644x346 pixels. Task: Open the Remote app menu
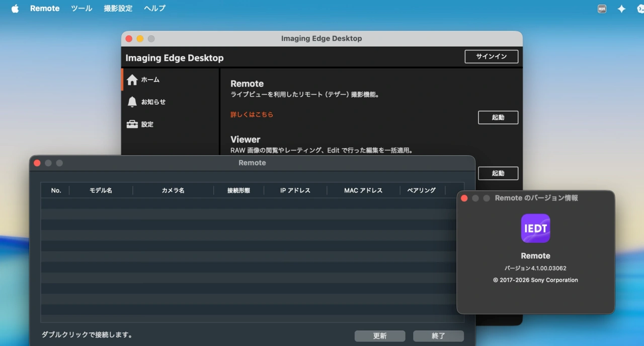[45, 9]
